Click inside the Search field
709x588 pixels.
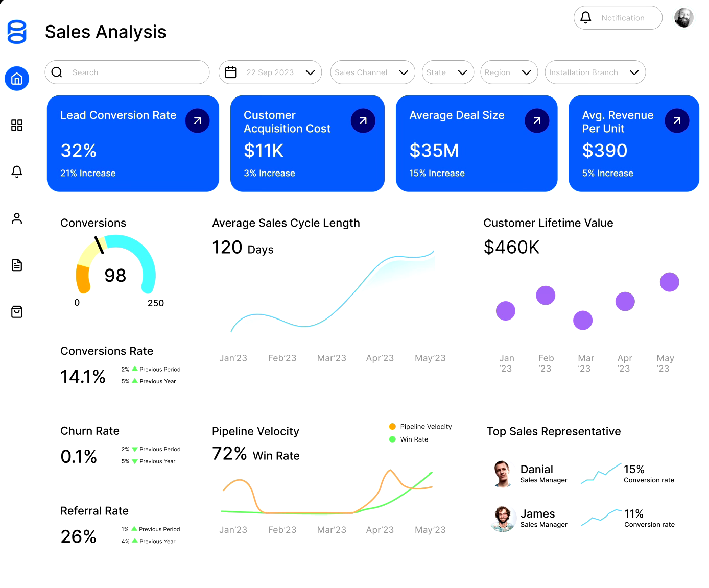tap(127, 72)
